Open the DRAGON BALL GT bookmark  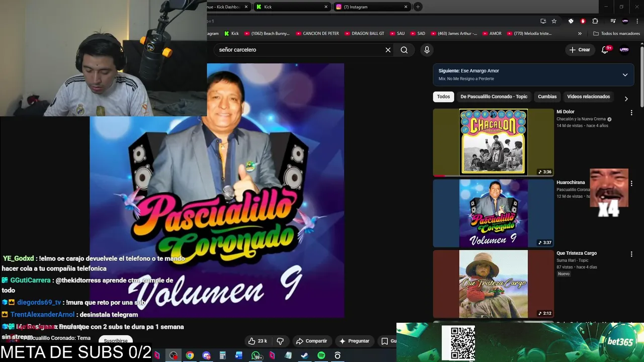coord(364,34)
